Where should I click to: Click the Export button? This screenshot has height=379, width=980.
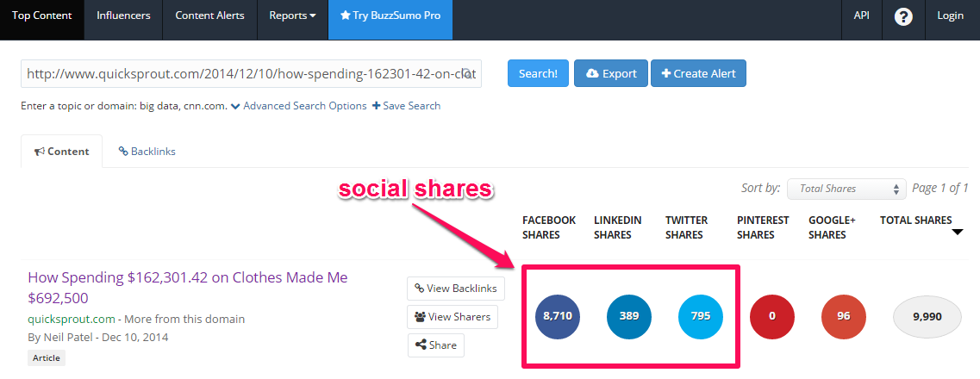coord(611,74)
